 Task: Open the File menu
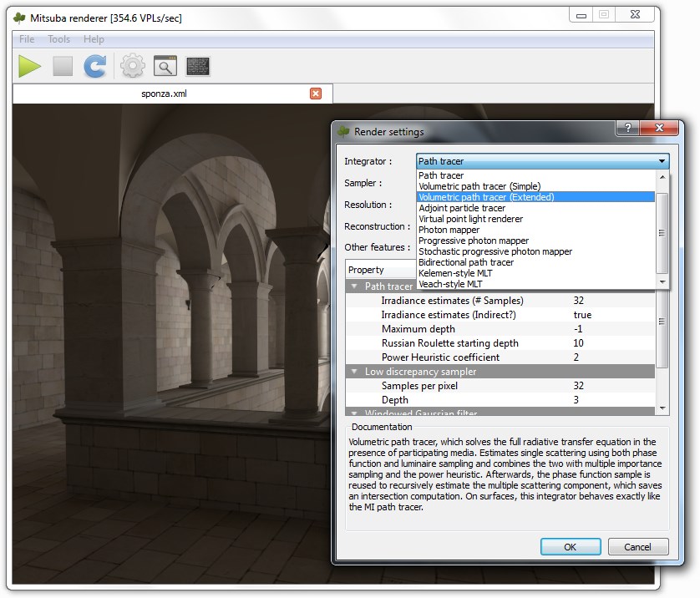pos(27,39)
